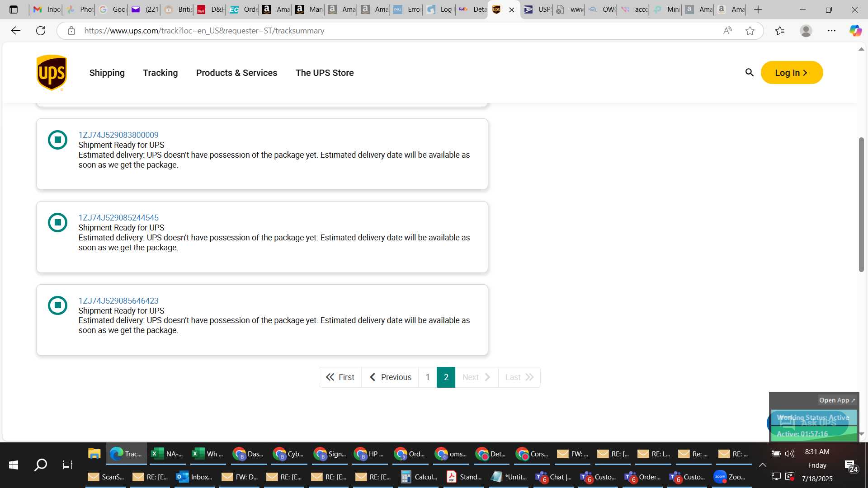Click the Log In button
This screenshot has height=488, width=868.
pyautogui.click(x=792, y=73)
